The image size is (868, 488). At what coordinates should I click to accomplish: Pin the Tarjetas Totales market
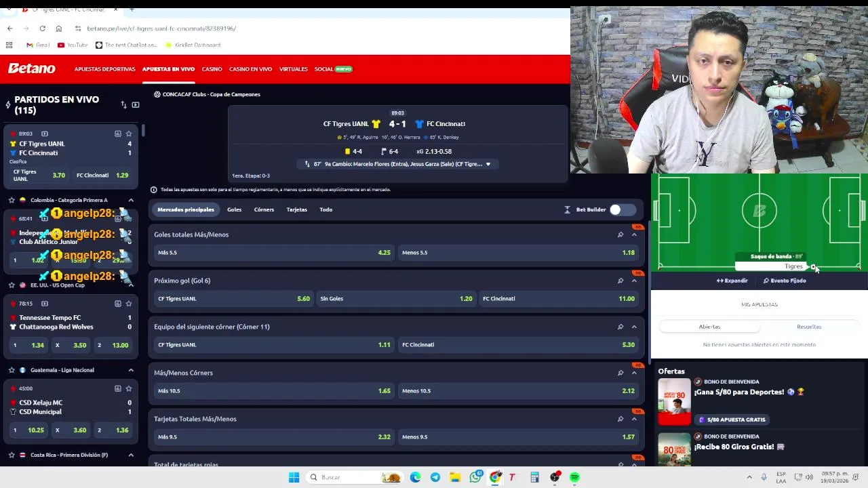click(620, 419)
